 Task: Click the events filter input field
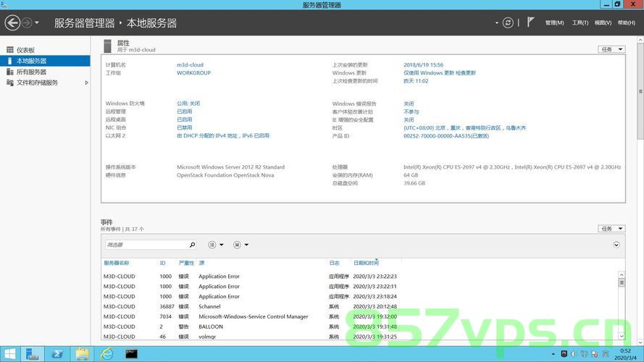click(x=146, y=245)
